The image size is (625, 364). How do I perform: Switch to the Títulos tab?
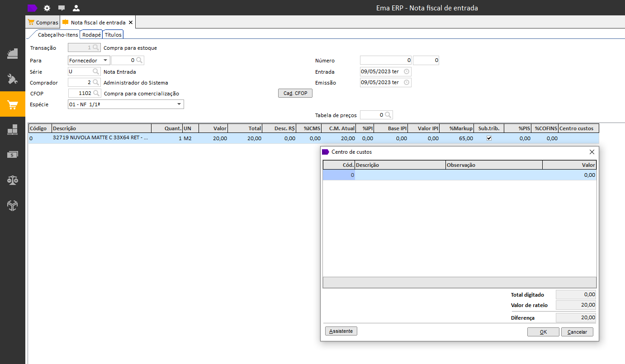coord(113,34)
